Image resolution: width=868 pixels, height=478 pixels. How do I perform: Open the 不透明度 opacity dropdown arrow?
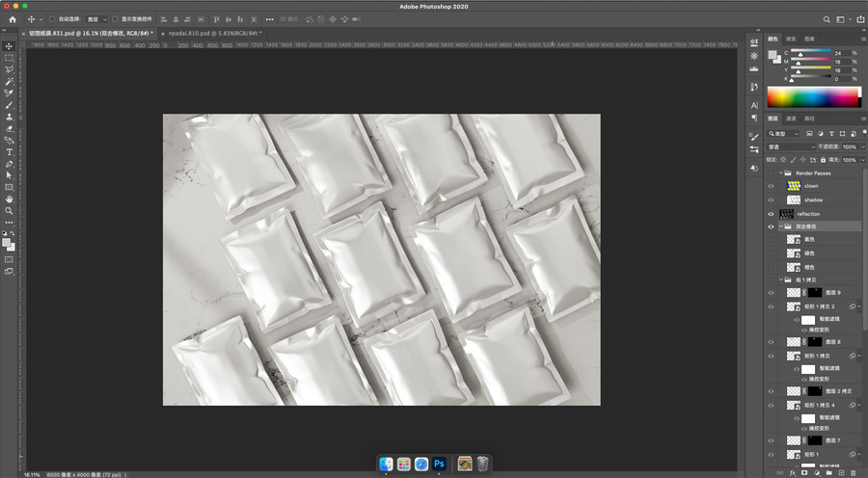click(862, 147)
